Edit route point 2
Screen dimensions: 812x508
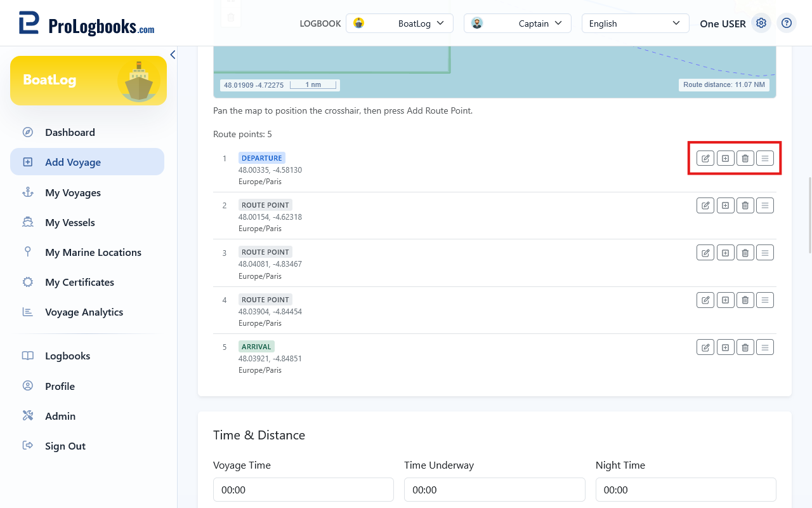(705, 205)
